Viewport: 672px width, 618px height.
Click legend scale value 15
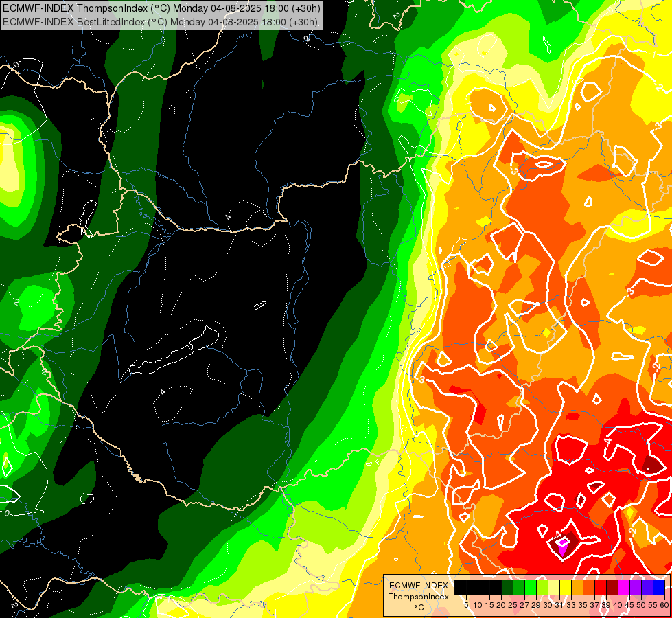pos(489,605)
